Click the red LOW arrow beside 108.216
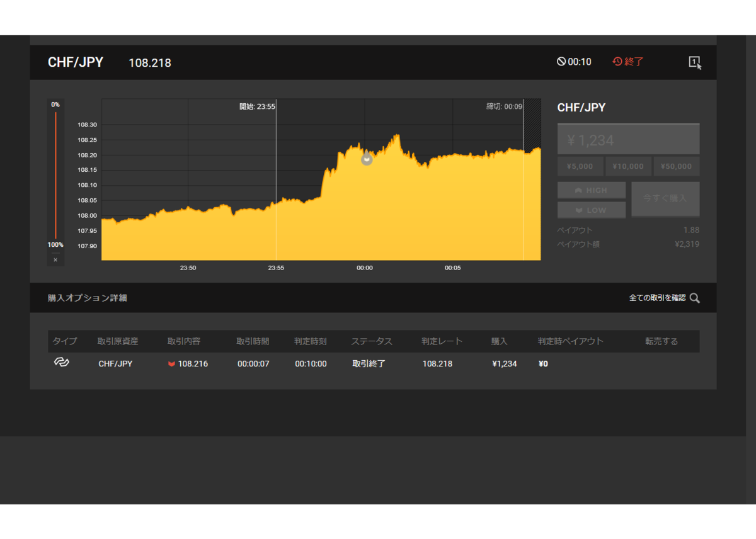 tap(171, 364)
